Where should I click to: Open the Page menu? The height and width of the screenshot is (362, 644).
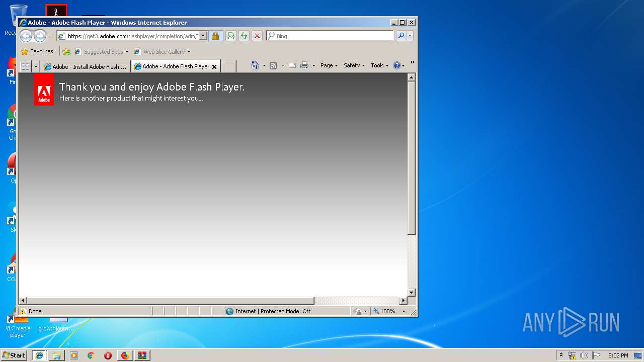(329, 65)
